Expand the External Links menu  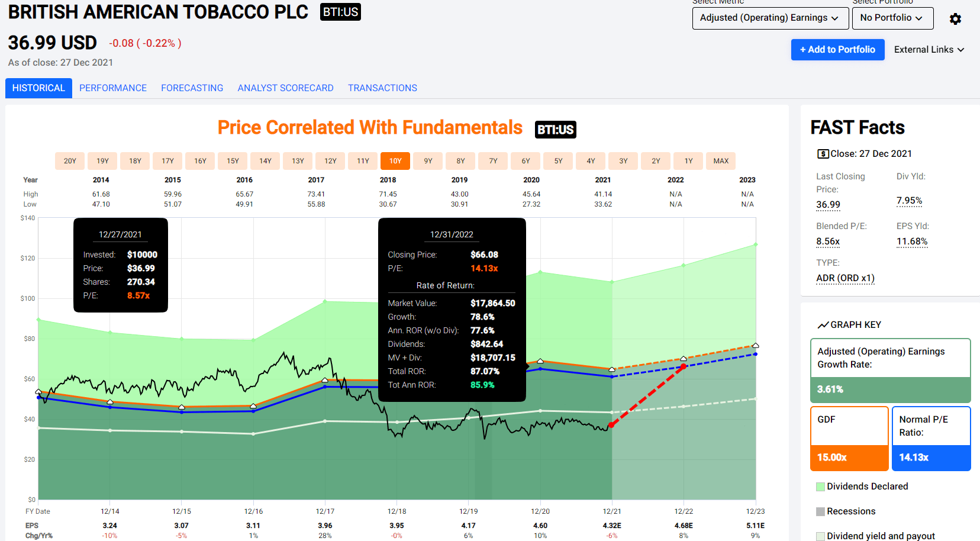coord(929,50)
